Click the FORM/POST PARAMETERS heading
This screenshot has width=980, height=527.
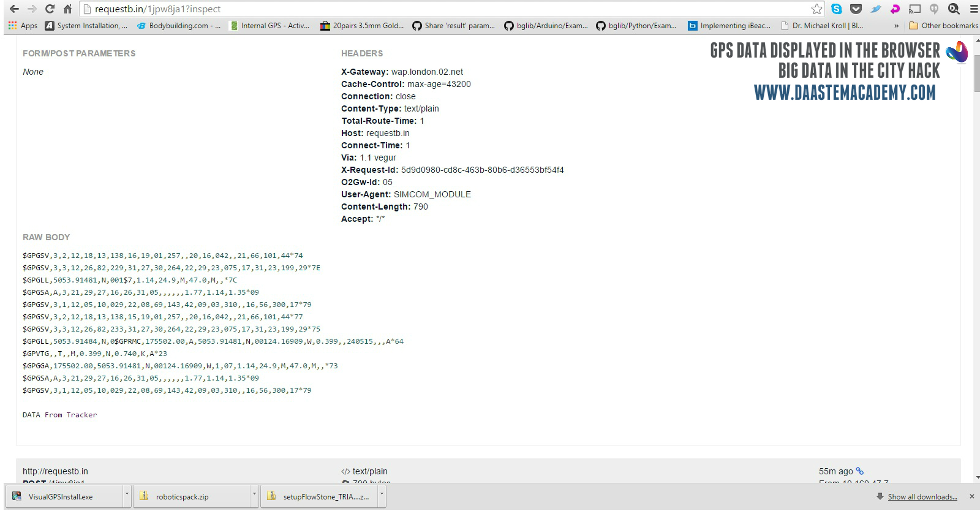[79, 53]
